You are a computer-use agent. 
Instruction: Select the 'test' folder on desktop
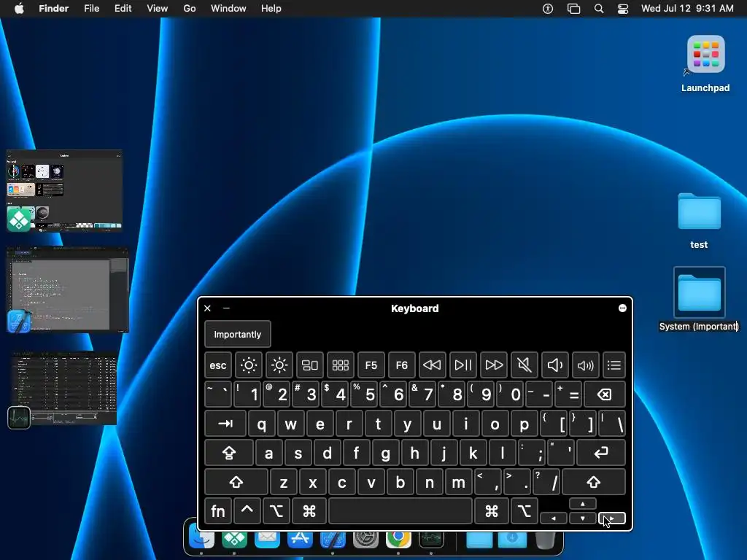click(699, 212)
